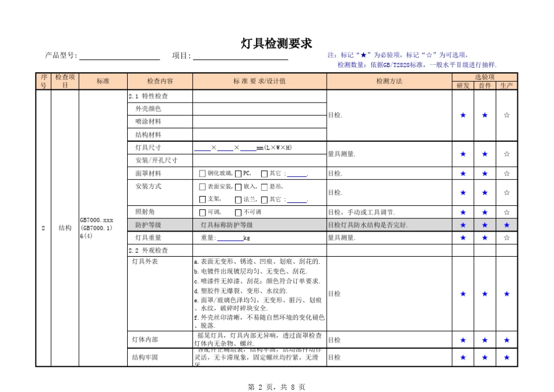Check the 表面安装 box

tap(202, 187)
